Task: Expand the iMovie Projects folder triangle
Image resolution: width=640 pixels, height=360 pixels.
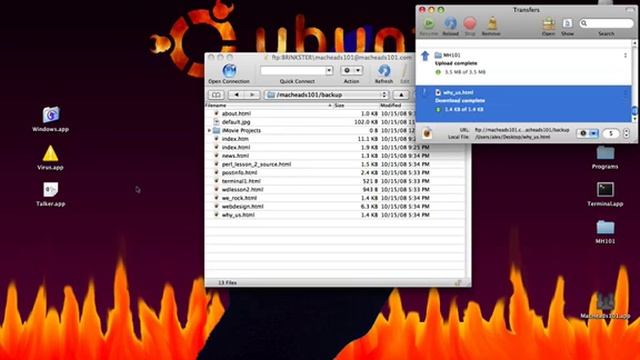Action: 209,131
